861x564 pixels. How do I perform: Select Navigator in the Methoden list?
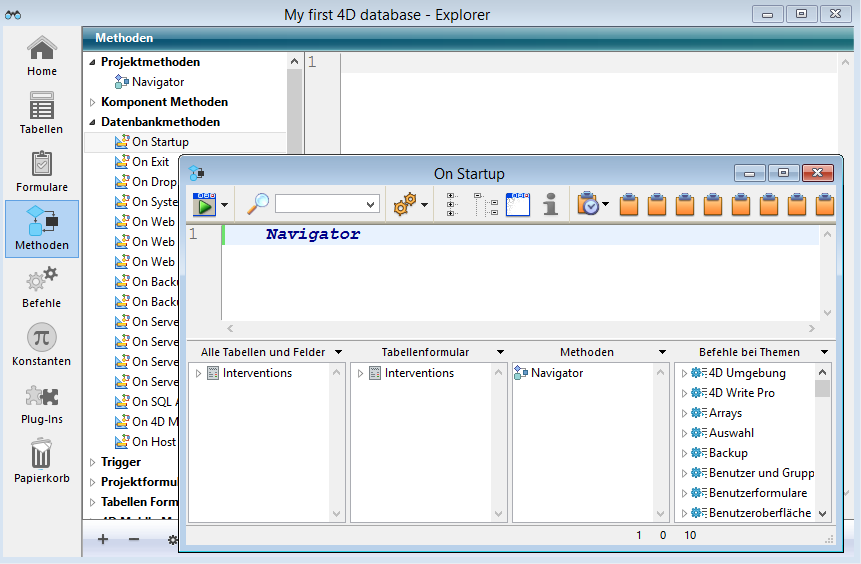tap(557, 373)
